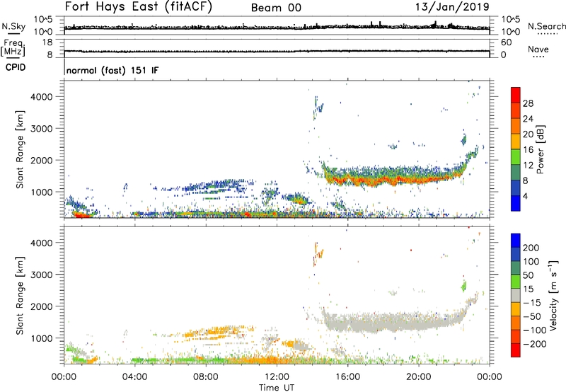The image size is (566, 392).
Task: Pick the light green 15–50 velocity swatch
Action: point(516,282)
